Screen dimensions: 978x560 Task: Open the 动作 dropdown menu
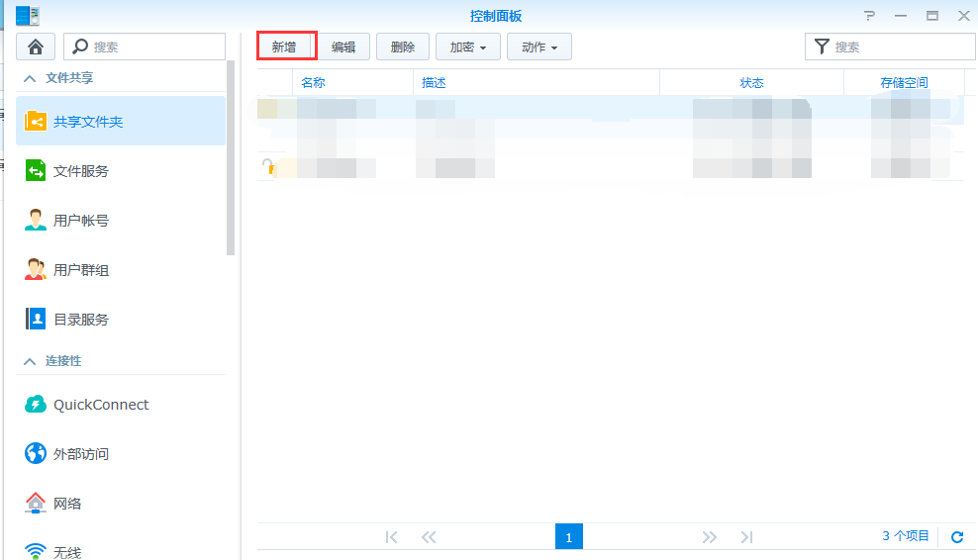[x=538, y=47]
